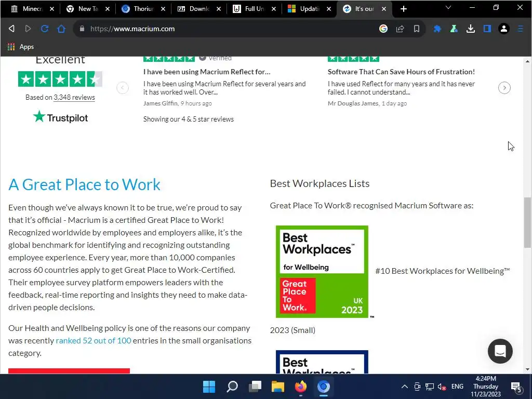Reload the Macrium page
The width and height of the screenshot is (532, 399).
click(45, 29)
